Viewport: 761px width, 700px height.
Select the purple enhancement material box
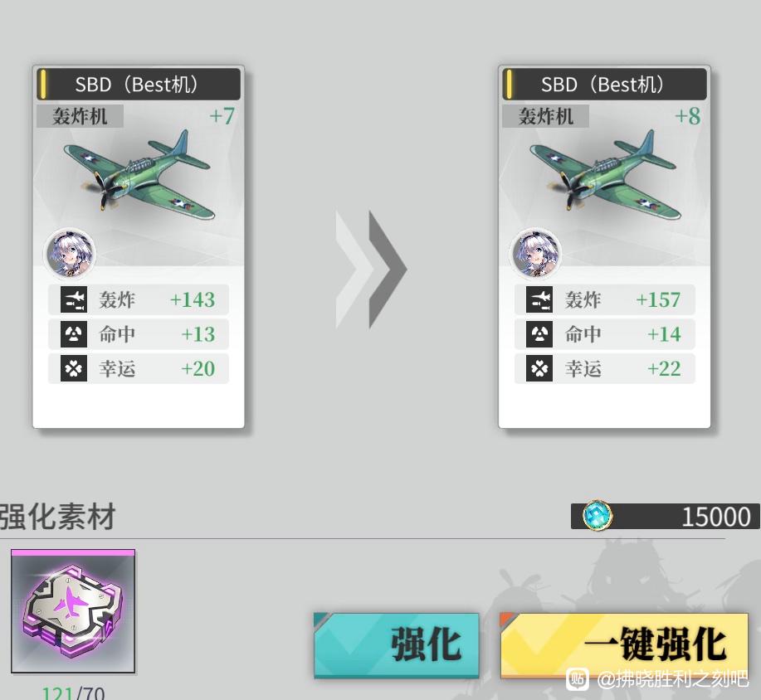tap(73, 611)
